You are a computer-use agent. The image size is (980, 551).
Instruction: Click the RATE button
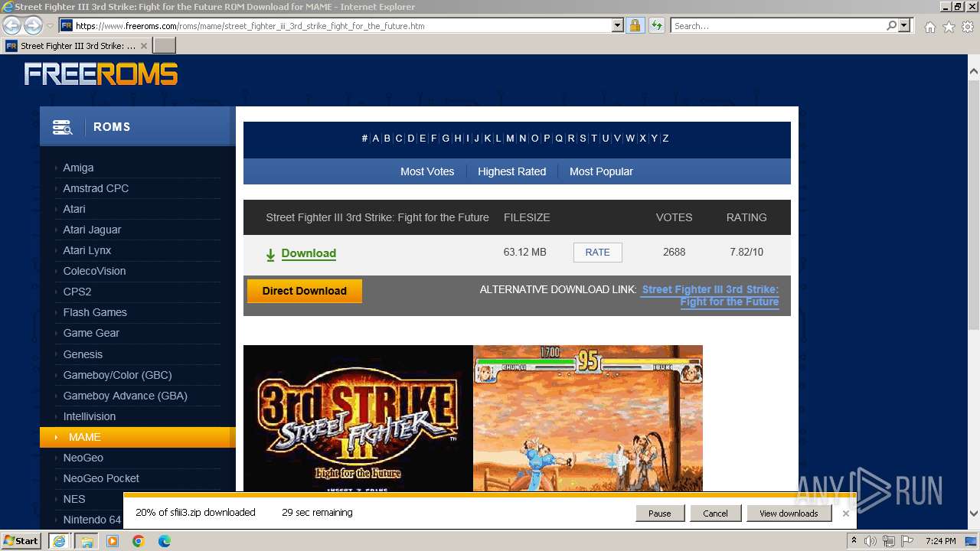click(x=598, y=253)
